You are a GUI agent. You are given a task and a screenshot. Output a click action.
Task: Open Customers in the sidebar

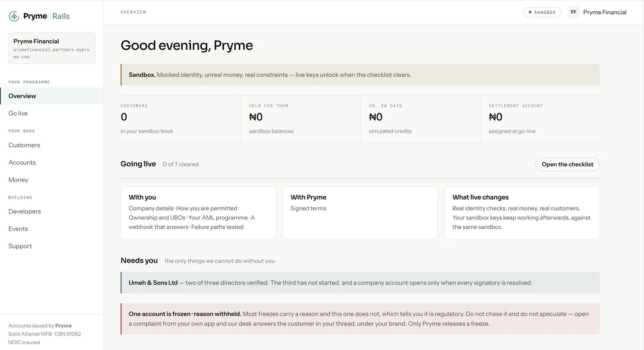coord(52,145)
